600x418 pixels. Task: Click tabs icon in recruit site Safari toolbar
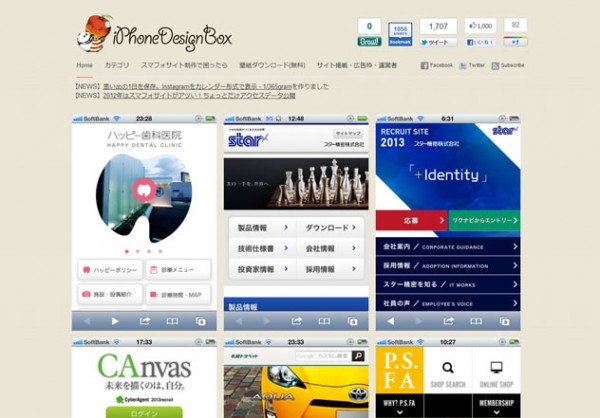click(x=504, y=321)
